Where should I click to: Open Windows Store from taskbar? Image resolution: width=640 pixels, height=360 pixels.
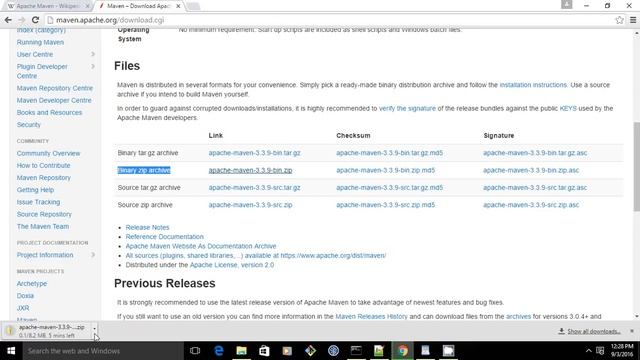(x=264, y=351)
